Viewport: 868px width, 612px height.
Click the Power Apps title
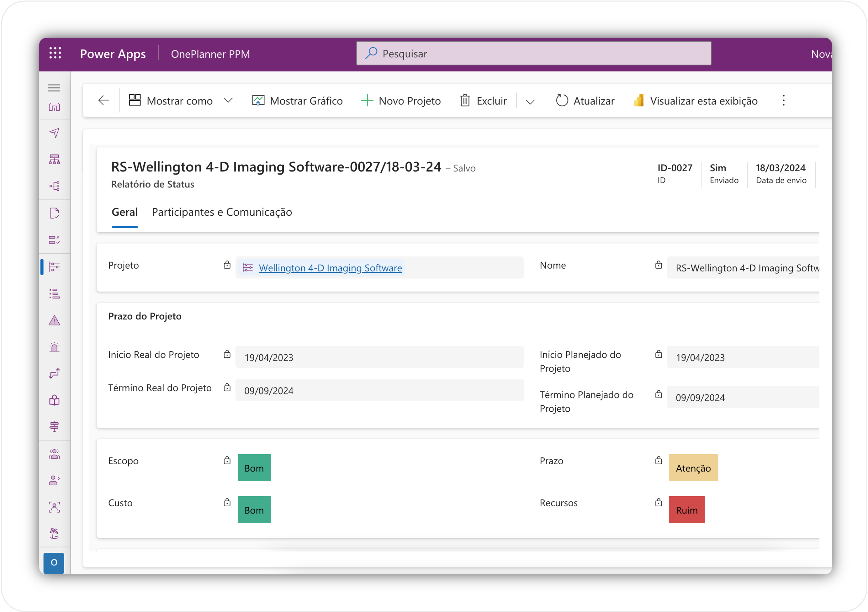pos(113,54)
